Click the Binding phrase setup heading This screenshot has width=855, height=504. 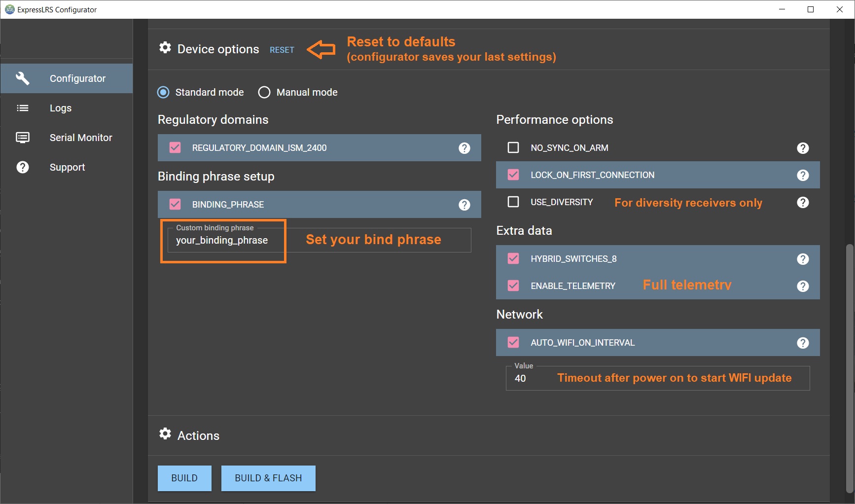click(216, 177)
